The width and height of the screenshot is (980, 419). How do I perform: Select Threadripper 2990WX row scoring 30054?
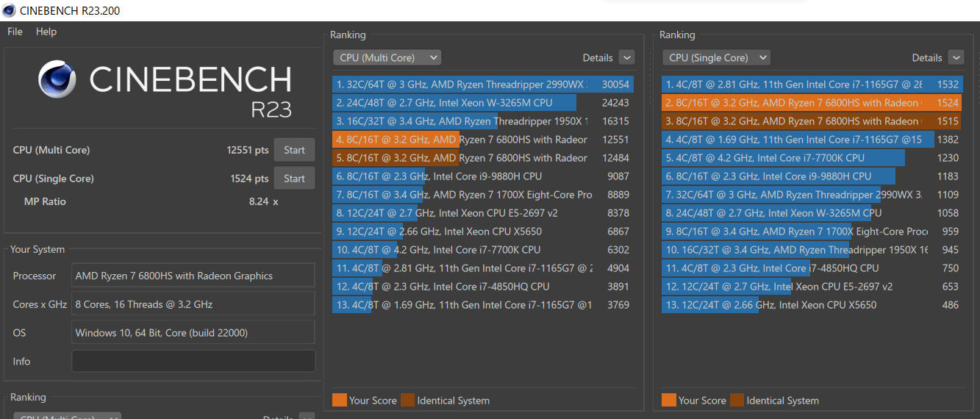tap(483, 85)
